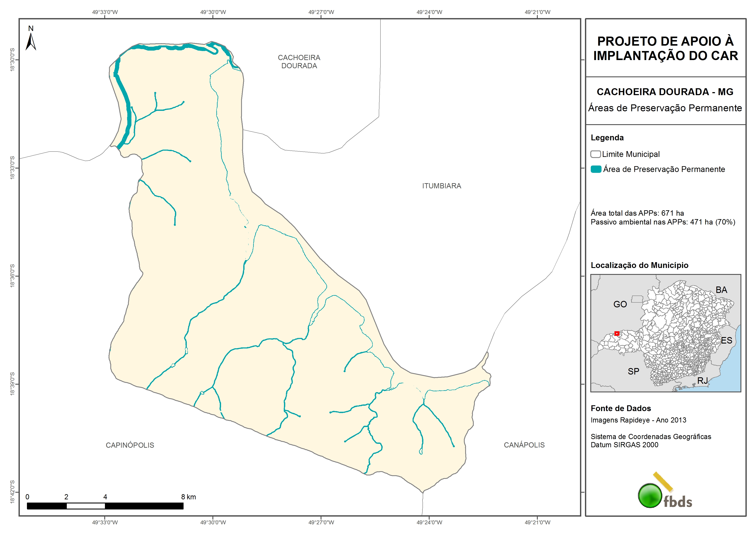Viewport: 756px width, 534px height.
Task: Click the 8 km scale bar label
Action: (188, 497)
